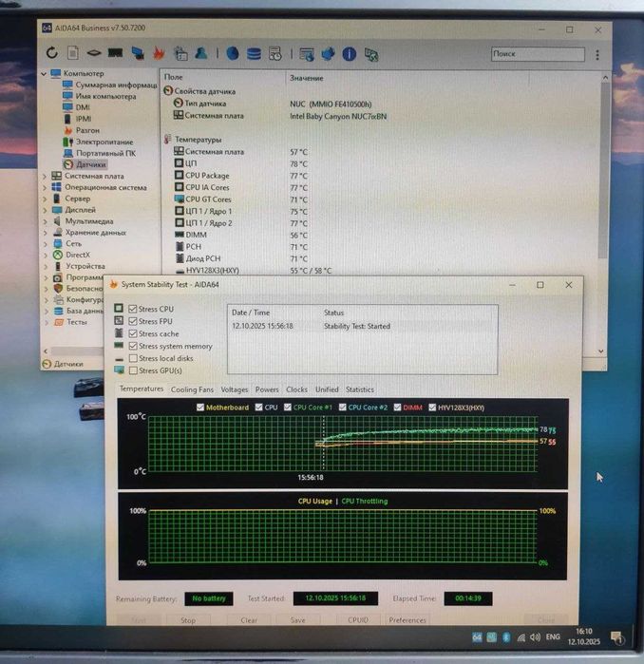644x664 pixels.
Task: Click the ENG language indicator in taskbar
Action: (553, 636)
